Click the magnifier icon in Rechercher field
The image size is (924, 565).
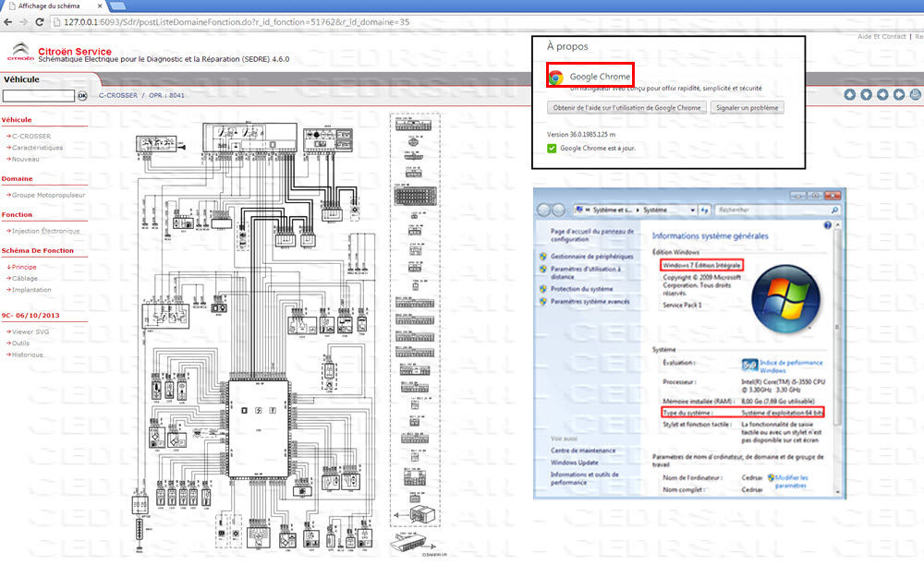tap(834, 210)
